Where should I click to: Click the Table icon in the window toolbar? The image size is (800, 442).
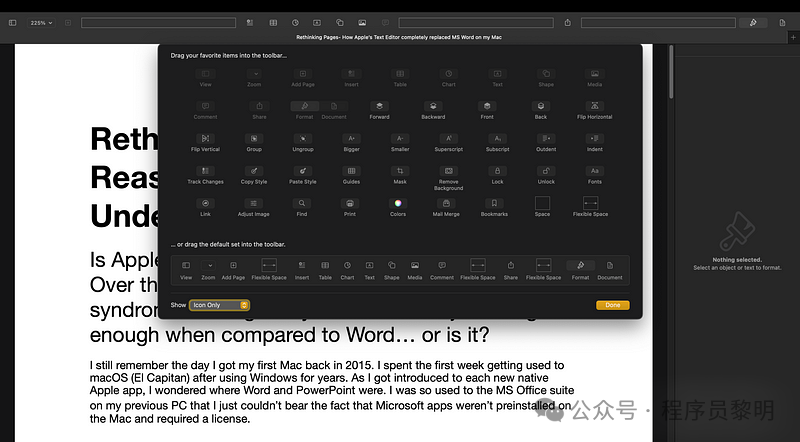click(273, 23)
